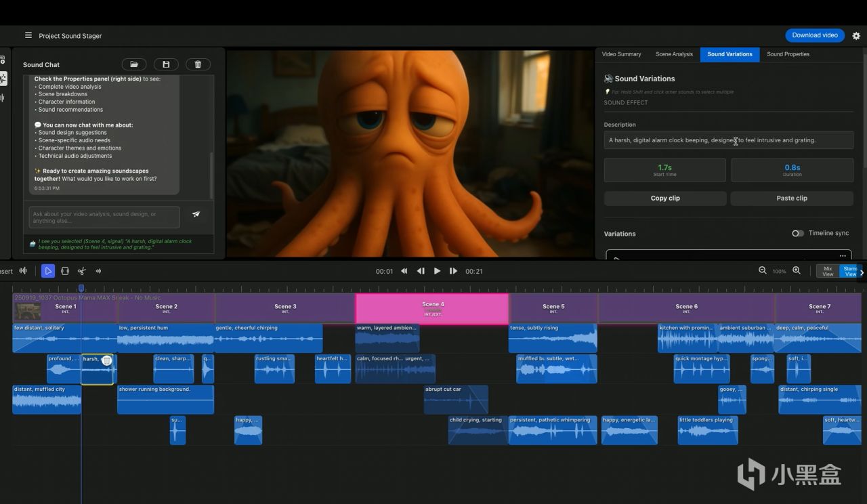Zoom in on the timeline
The image size is (867, 504).
pyautogui.click(x=797, y=271)
